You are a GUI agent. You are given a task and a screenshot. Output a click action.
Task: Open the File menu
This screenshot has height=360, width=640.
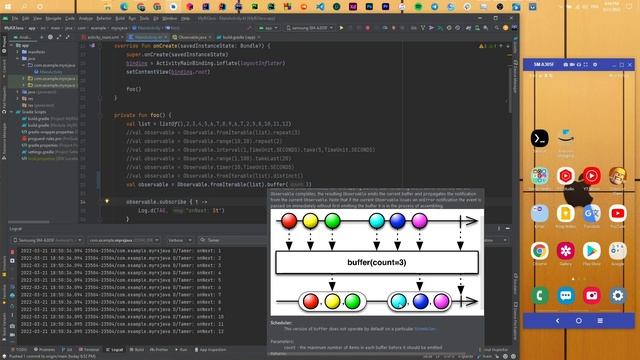[x=15, y=18]
